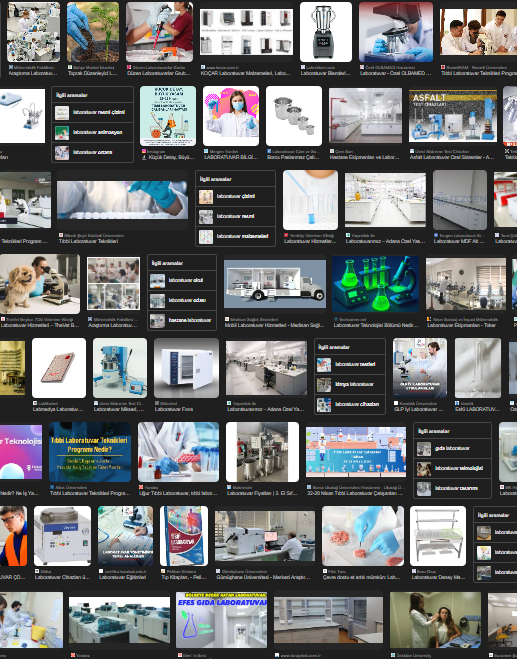Open the pipette dropping blue liquid image

tap(310, 200)
